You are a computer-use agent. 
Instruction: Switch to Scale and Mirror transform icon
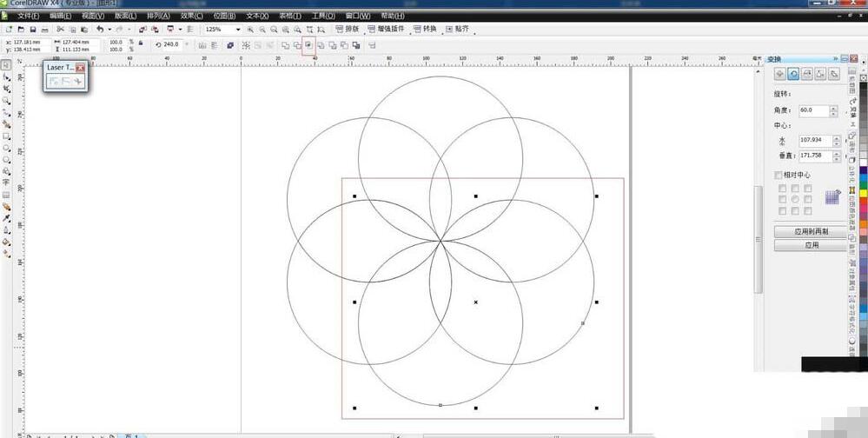[x=807, y=75]
